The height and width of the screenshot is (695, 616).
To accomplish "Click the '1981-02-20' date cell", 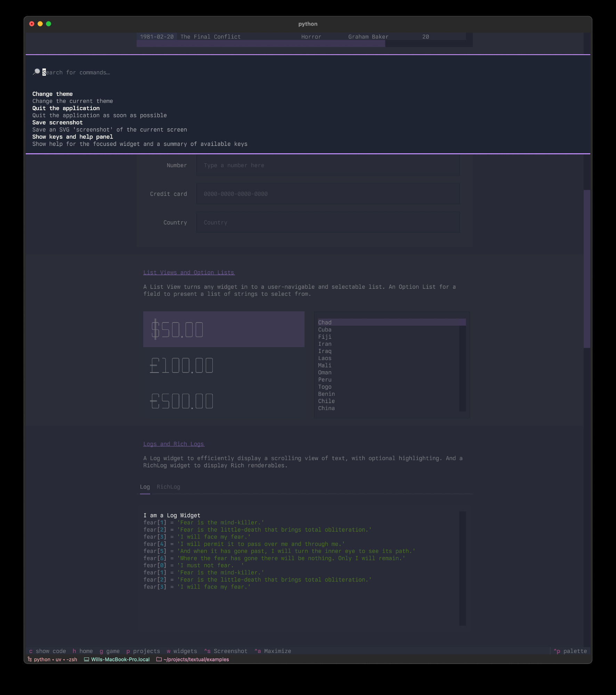I will coord(157,36).
